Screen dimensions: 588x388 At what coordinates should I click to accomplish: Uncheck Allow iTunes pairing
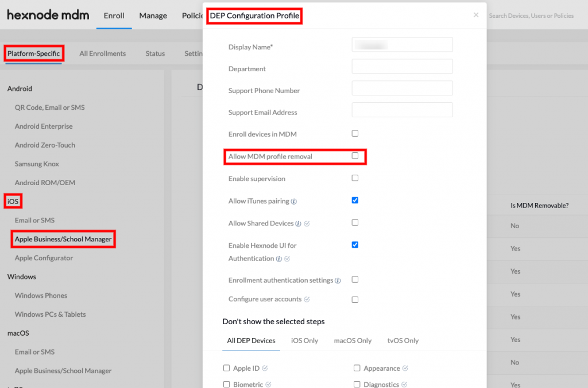[x=355, y=201]
